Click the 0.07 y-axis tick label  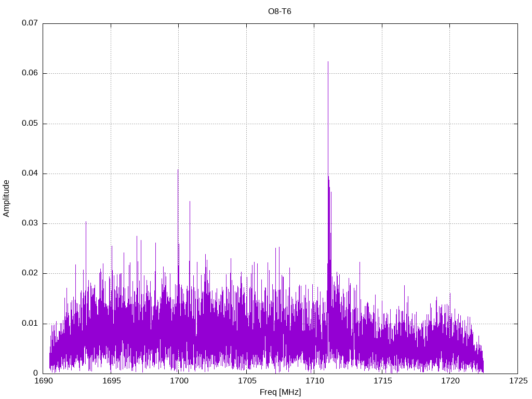[x=30, y=23]
